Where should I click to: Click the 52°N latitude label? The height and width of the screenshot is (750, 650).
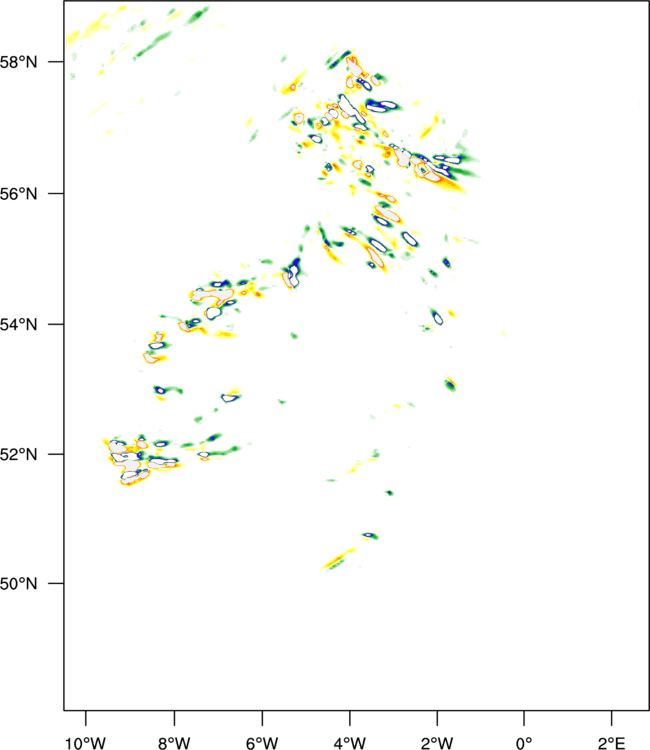point(18,454)
